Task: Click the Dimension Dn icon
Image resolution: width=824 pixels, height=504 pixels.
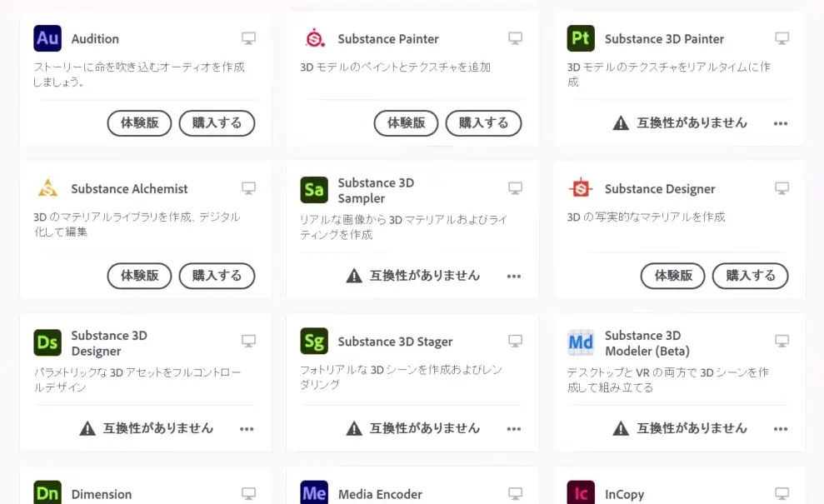Action: [47, 492]
